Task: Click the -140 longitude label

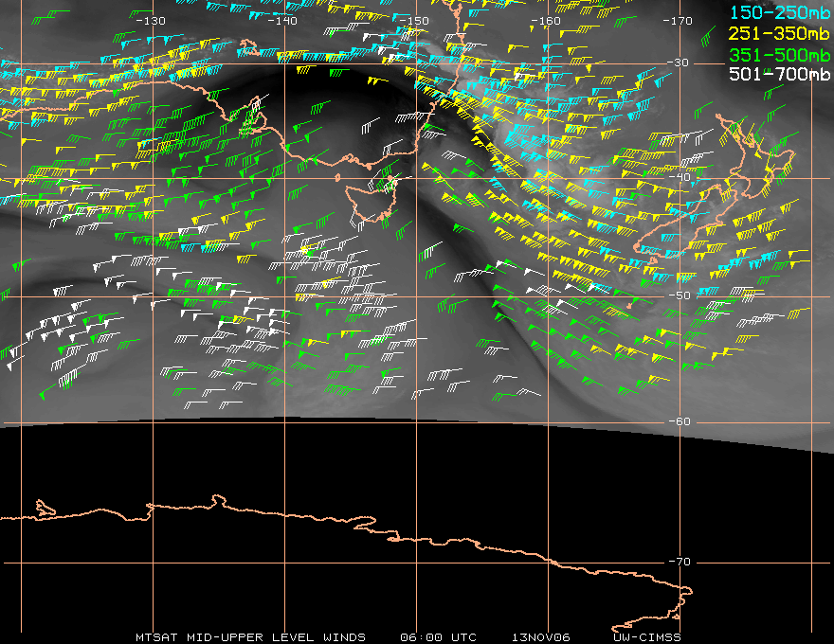Action: [x=282, y=21]
